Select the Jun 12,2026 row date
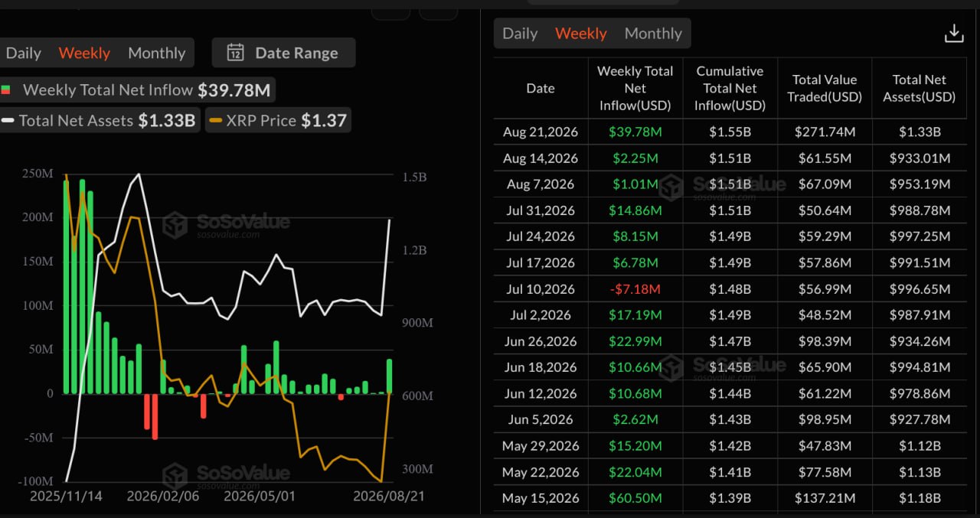The width and height of the screenshot is (980, 518). point(541,393)
